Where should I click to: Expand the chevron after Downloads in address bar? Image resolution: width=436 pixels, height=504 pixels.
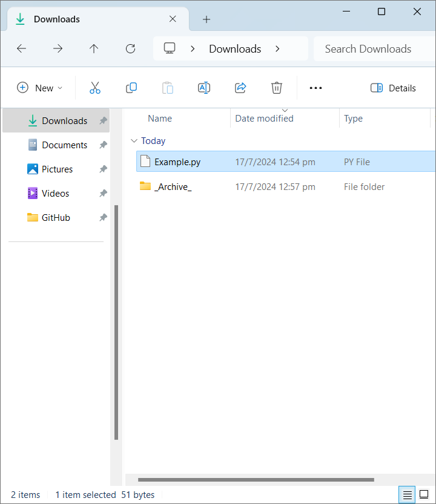click(x=277, y=49)
